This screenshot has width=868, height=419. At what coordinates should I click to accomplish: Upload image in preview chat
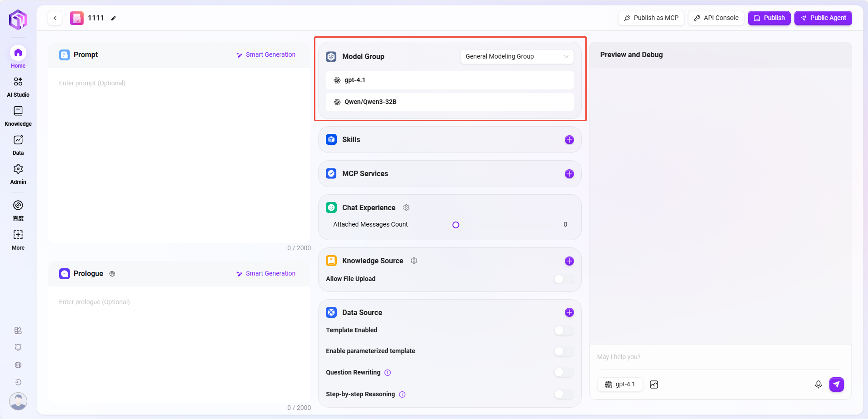[x=654, y=384]
